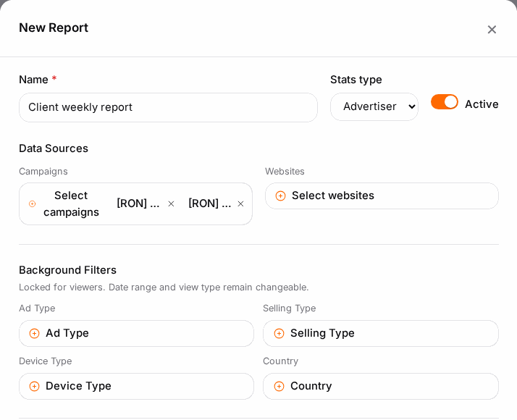
Task: Open the Device Type filter
Action: click(x=136, y=386)
